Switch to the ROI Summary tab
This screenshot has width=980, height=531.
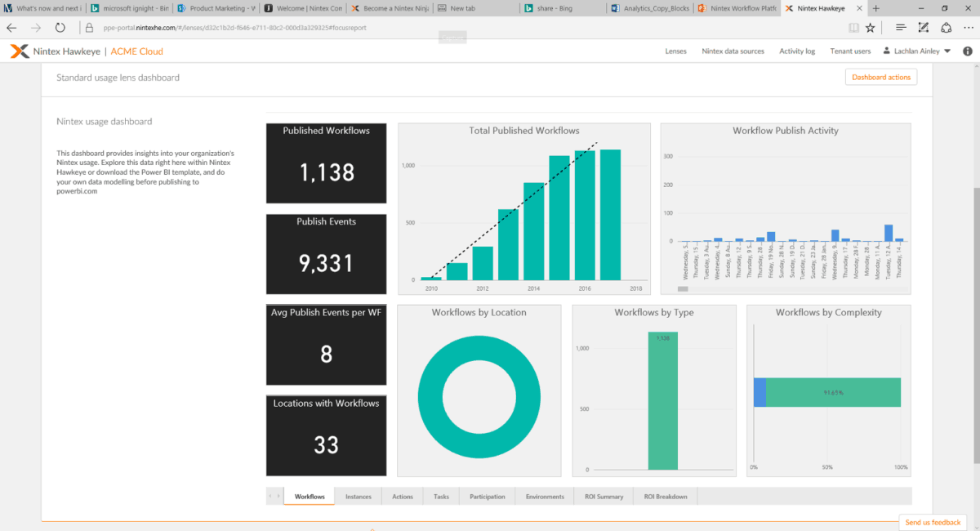[x=604, y=496]
